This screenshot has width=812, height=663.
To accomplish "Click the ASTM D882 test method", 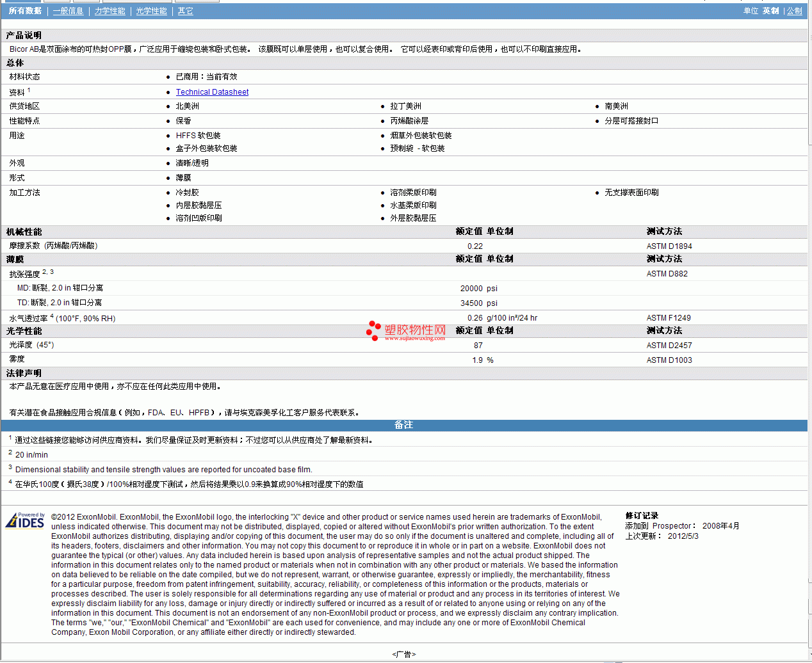I will click(x=667, y=274).
